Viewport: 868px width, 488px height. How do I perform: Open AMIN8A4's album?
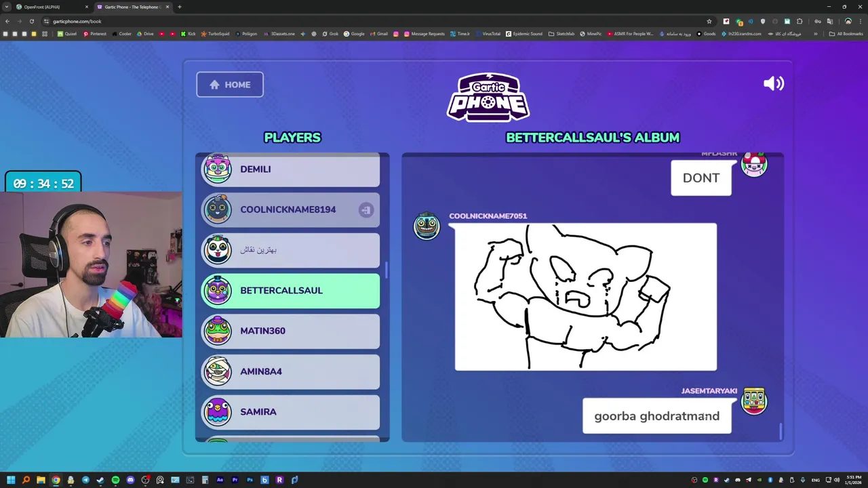(291, 371)
